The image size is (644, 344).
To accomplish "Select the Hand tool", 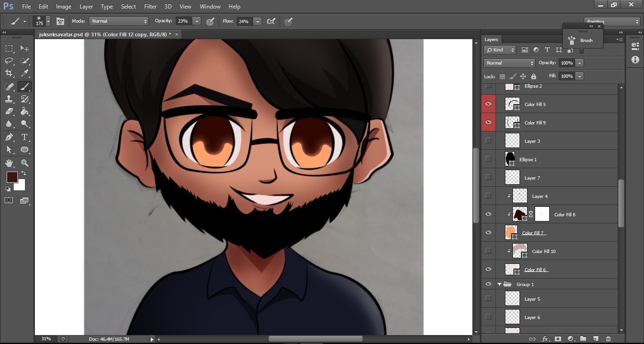I will pyautogui.click(x=9, y=163).
